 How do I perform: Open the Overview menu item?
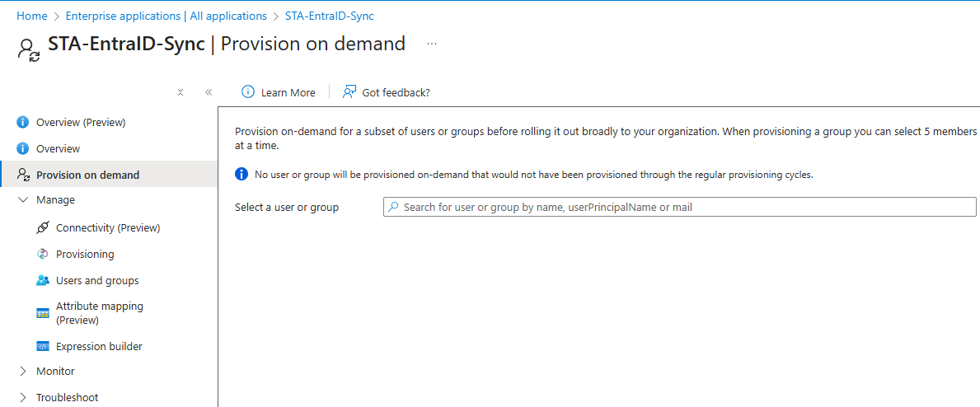tap(58, 149)
